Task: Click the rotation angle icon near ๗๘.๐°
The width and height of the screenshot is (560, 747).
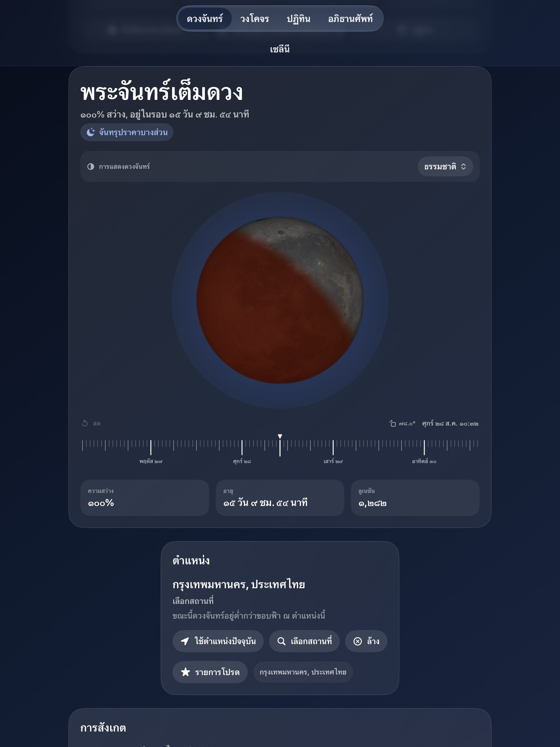Action: coord(393,423)
